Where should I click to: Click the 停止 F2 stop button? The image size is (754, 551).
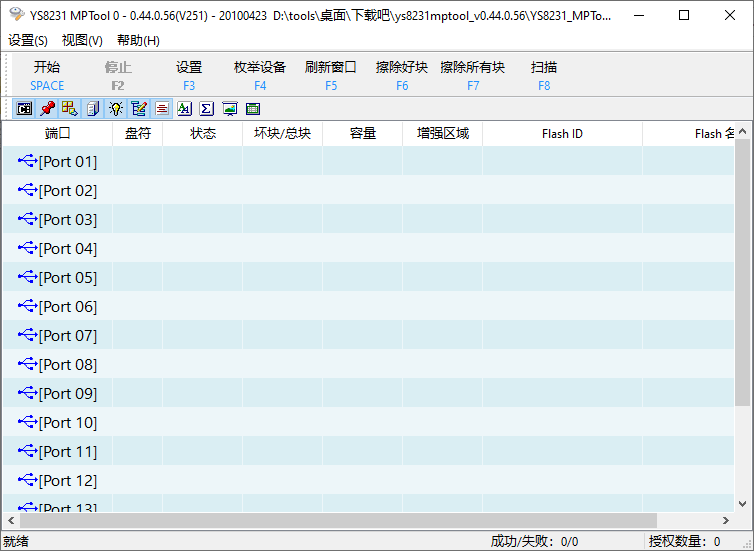(x=118, y=75)
